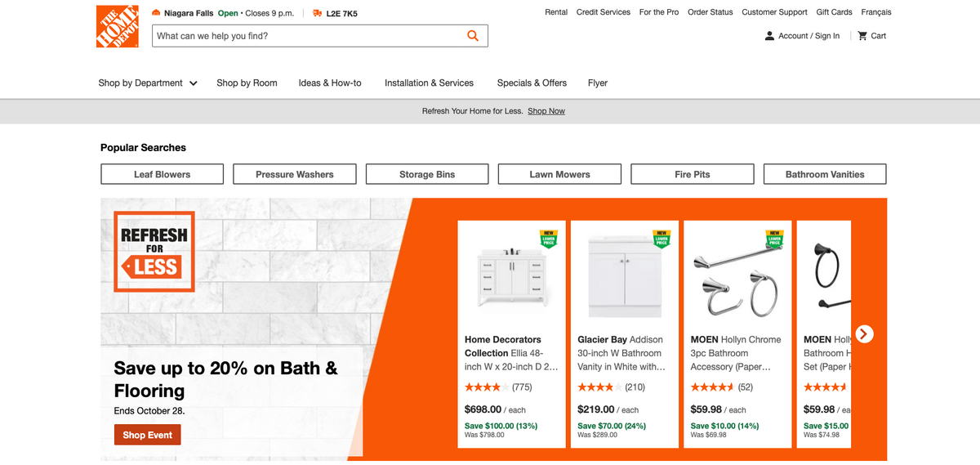Click the lower price badge on Addison vanity
Image resolution: width=980 pixels, height=465 pixels.
point(661,239)
